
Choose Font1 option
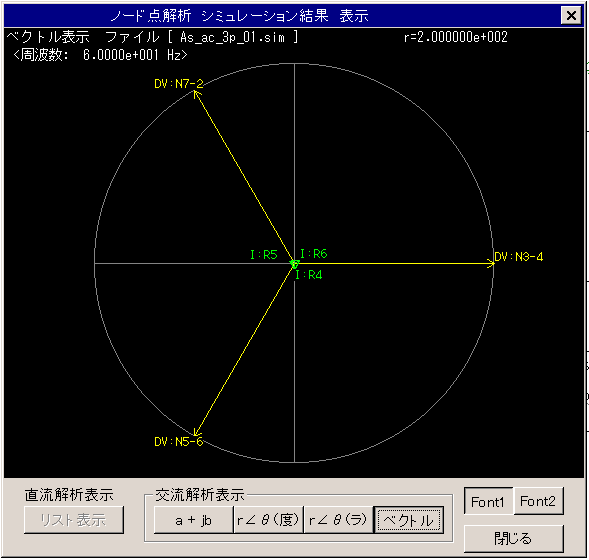488,501
